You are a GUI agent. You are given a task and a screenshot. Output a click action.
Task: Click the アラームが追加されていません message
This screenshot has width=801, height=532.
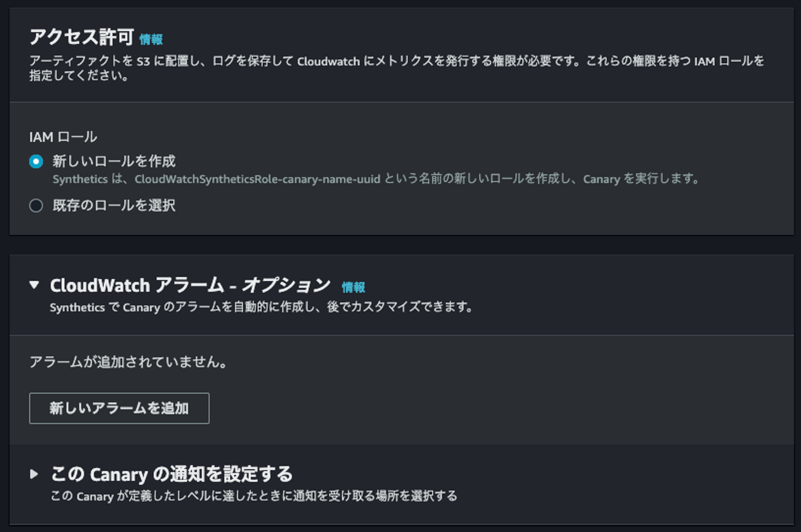click(x=128, y=362)
